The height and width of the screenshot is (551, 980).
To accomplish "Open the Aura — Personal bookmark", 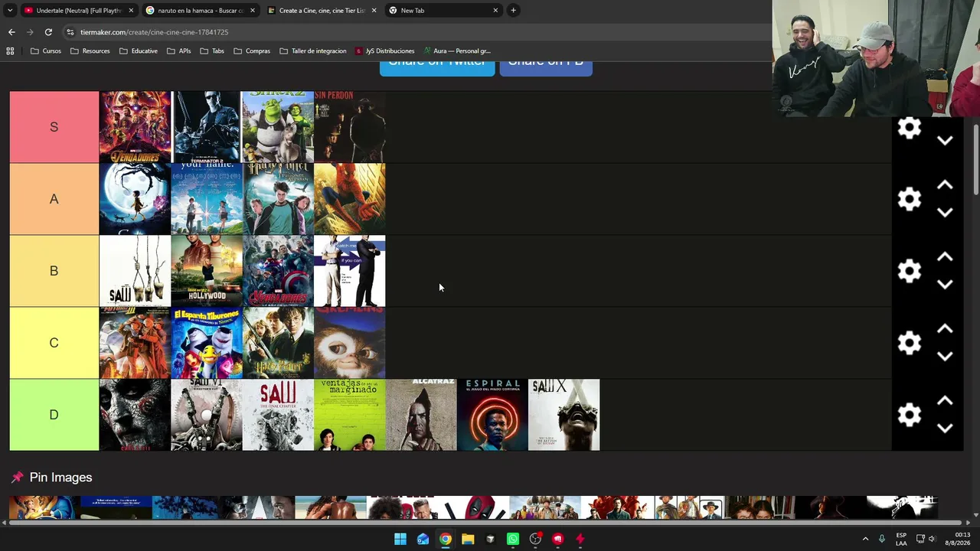I will (x=456, y=51).
